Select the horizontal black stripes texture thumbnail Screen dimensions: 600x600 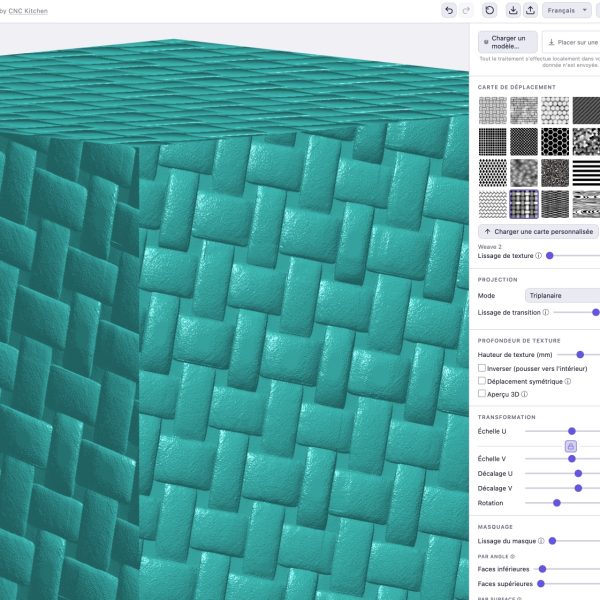586,173
